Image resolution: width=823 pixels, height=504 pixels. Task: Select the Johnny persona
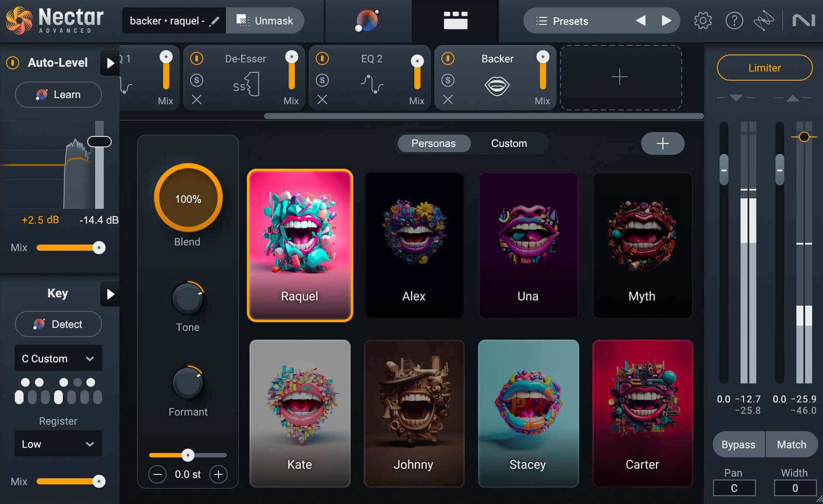[x=414, y=413]
